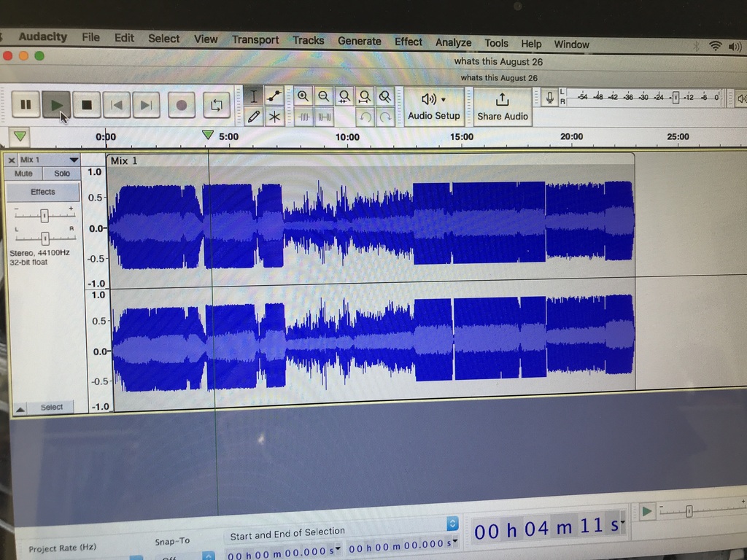Start playback with the Play button
The width and height of the screenshot is (747, 560).
56,105
